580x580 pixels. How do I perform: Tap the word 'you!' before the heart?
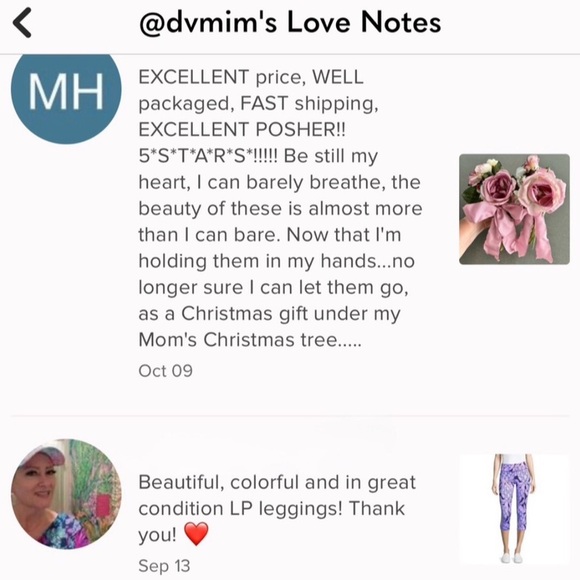(157, 535)
